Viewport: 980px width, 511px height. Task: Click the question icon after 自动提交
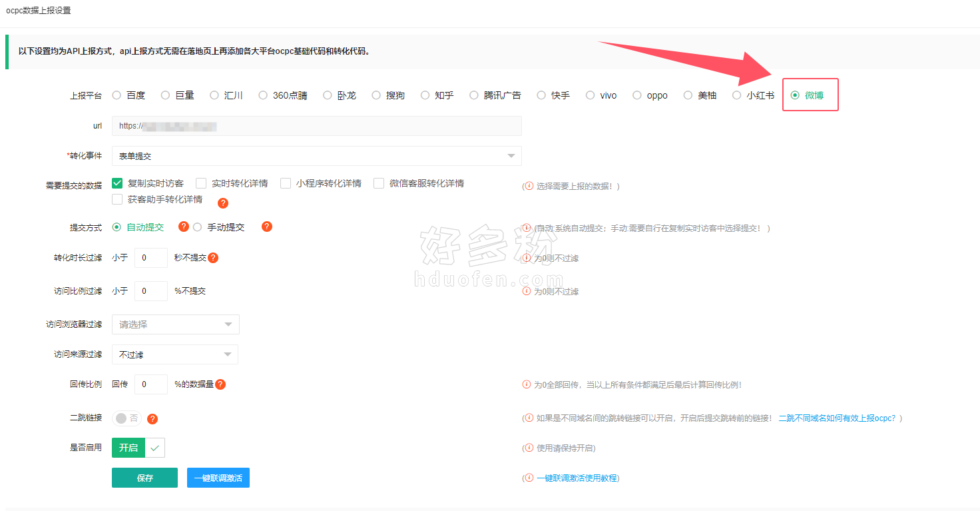[x=184, y=227]
